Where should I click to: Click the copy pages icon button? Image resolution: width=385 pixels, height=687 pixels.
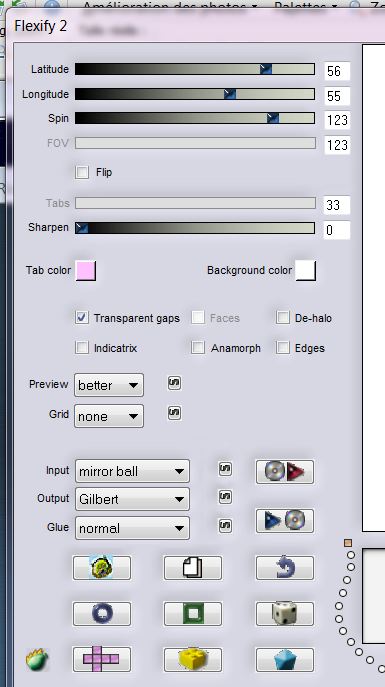193,568
